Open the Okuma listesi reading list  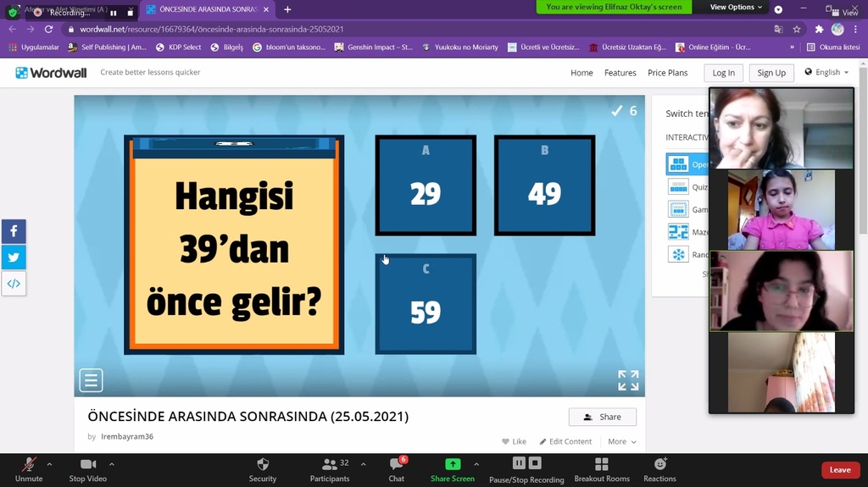[833, 47]
